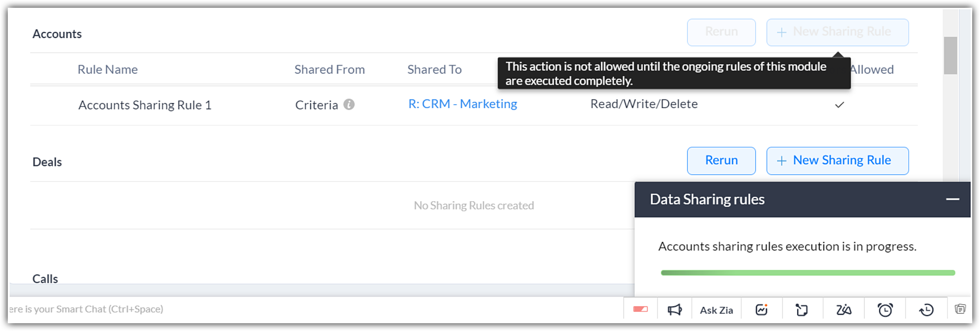Screen dimensions: 980x331
Task: Click the Superiors Allowed checkmark
Action: click(839, 105)
